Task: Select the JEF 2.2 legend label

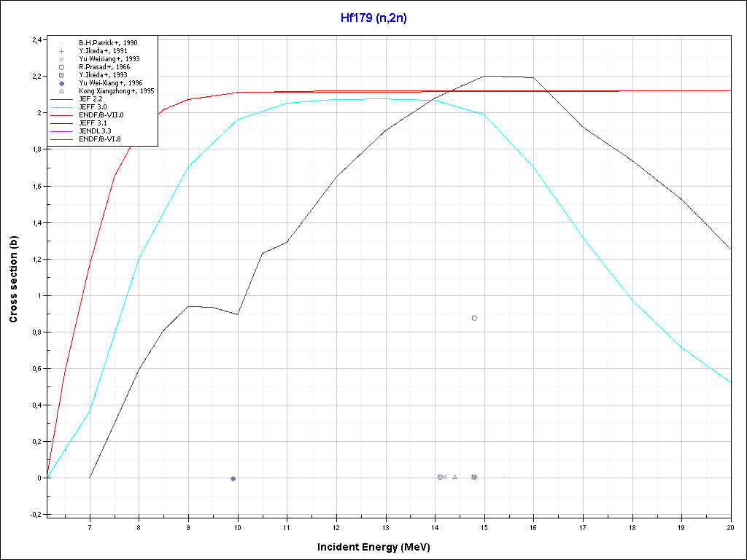Action: point(92,99)
